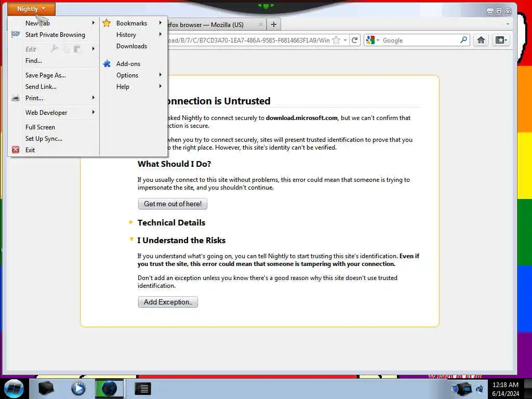Open a new tab with plus button
This screenshot has width=532, height=399.
(274, 24)
